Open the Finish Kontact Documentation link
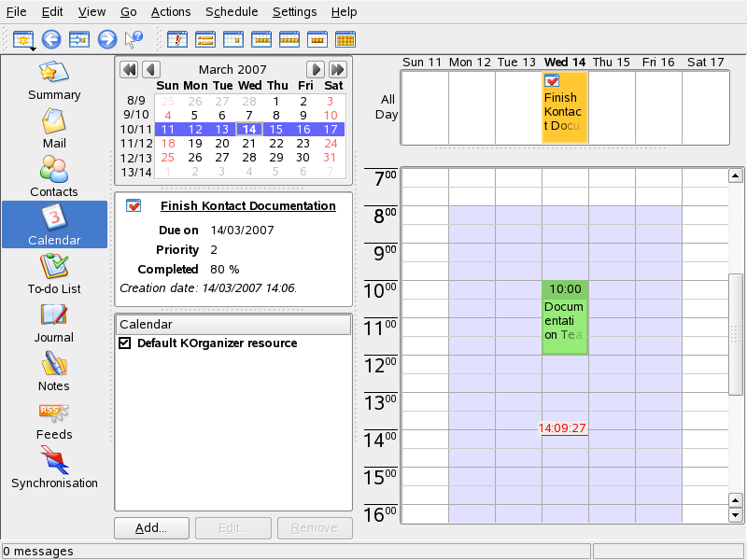Viewport: 747px width, 560px height. coord(247,205)
